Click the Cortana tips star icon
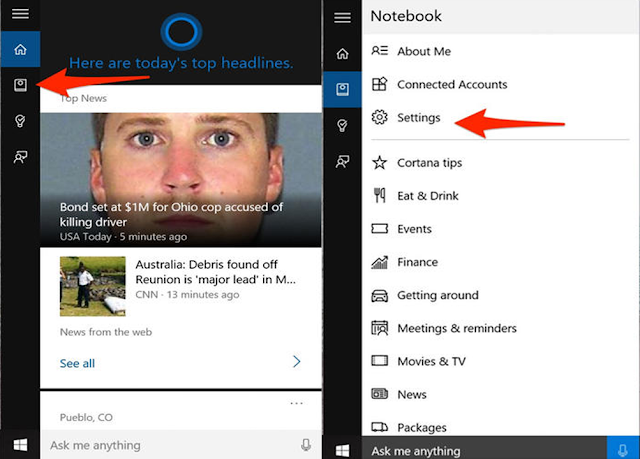Image resolution: width=640 pixels, height=459 pixels. (x=379, y=162)
